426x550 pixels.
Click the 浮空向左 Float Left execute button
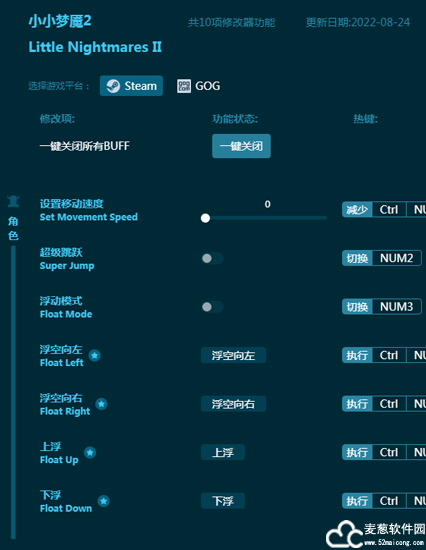point(233,355)
